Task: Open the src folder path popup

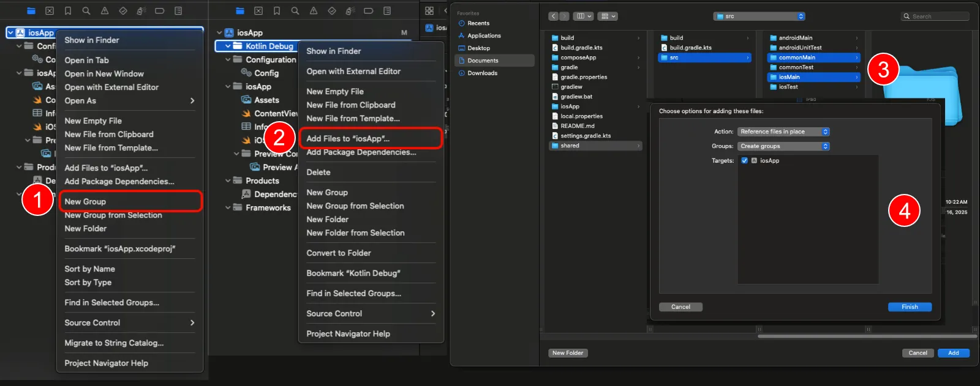Action: tap(759, 17)
